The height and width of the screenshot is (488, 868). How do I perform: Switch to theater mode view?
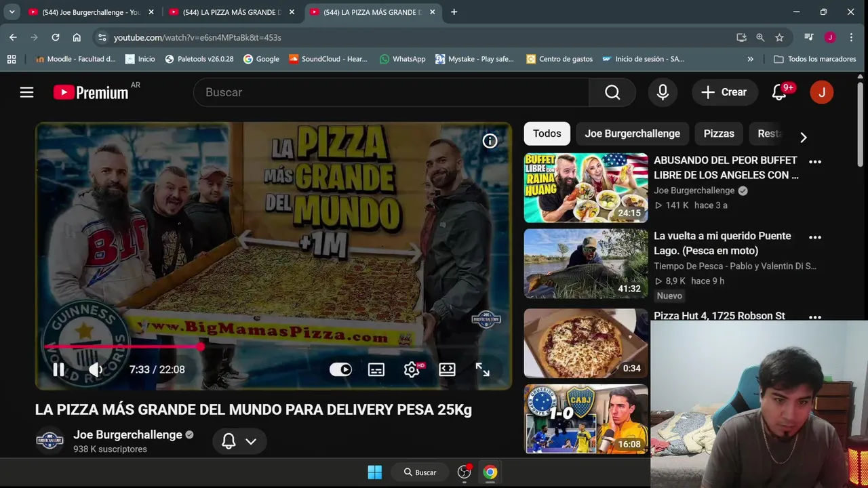(447, 369)
